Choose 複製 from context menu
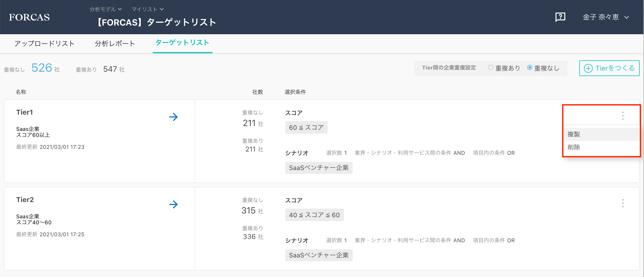 [x=574, y=134]
